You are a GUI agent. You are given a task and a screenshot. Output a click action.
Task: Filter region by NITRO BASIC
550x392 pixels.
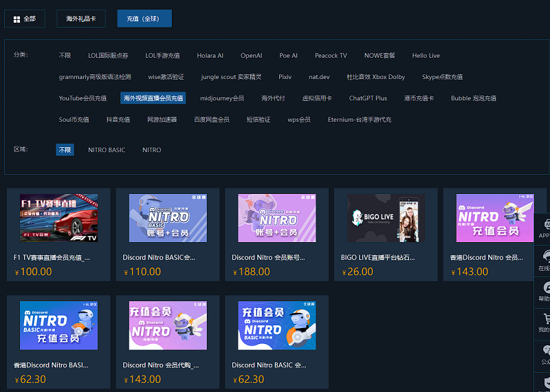[x=107, y=150]
